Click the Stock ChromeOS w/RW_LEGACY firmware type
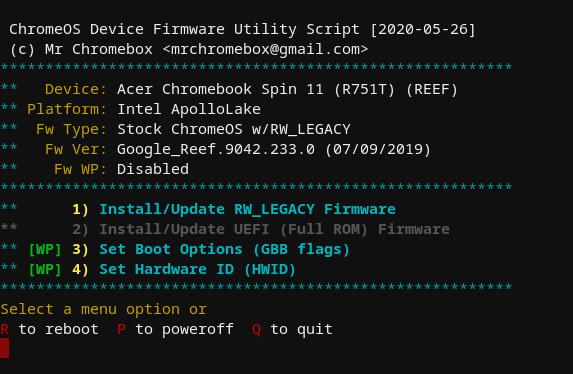Image resolution: width=573 pixels, height=374 pixels. [234, 129]
